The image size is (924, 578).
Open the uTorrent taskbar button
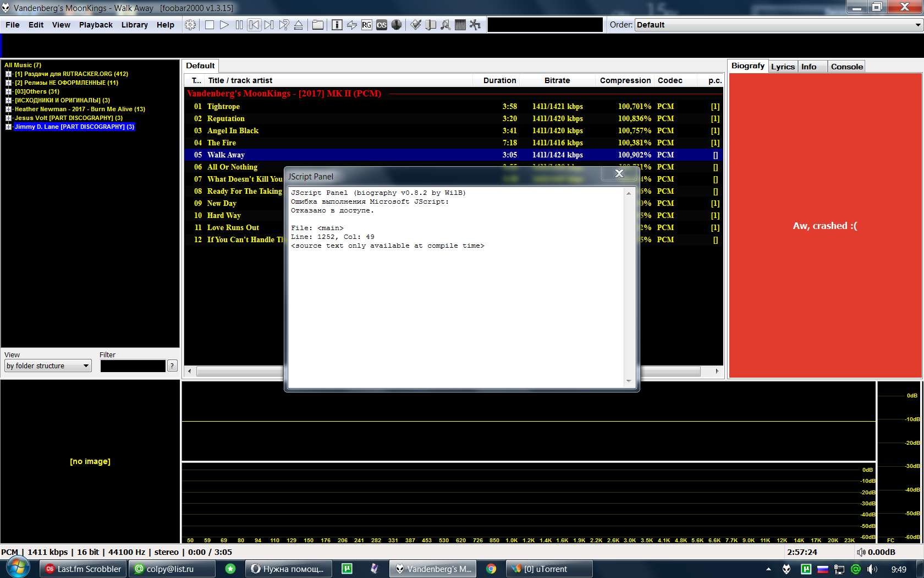[548, 569]
